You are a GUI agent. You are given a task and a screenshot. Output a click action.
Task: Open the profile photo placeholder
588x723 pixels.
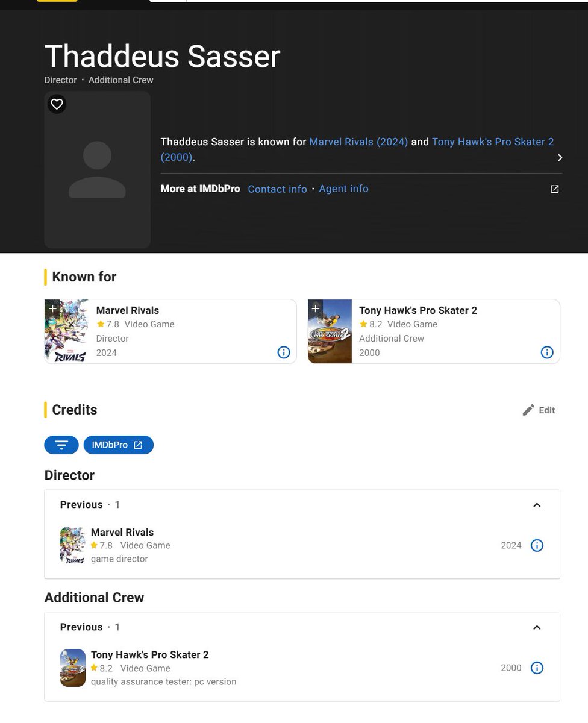click(x=97, y=170)
